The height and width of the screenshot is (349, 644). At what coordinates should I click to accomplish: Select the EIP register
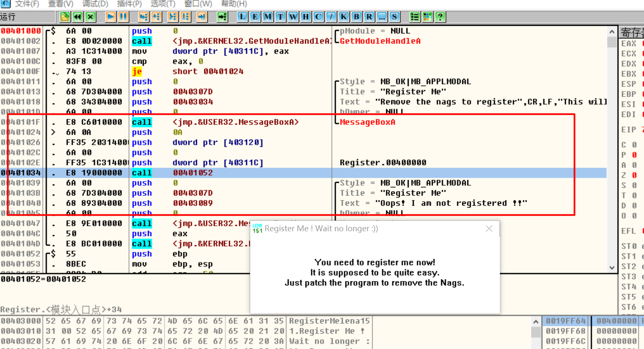(x=629, y=130)
